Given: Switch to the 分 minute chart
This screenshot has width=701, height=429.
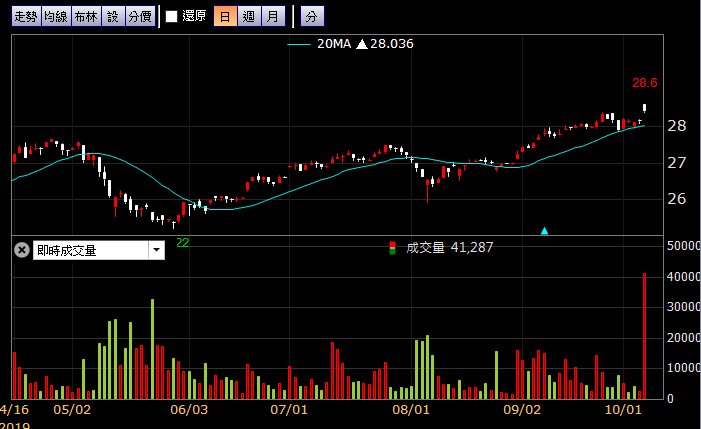Looking at the screenshot, I should 312,17.
